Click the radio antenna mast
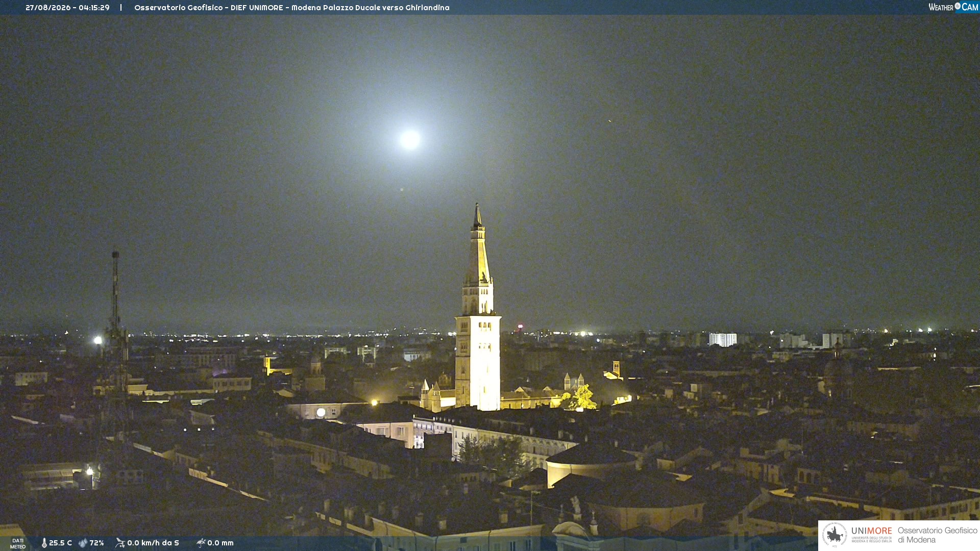This screenshot has width=980, height=551. click(116, 306)
